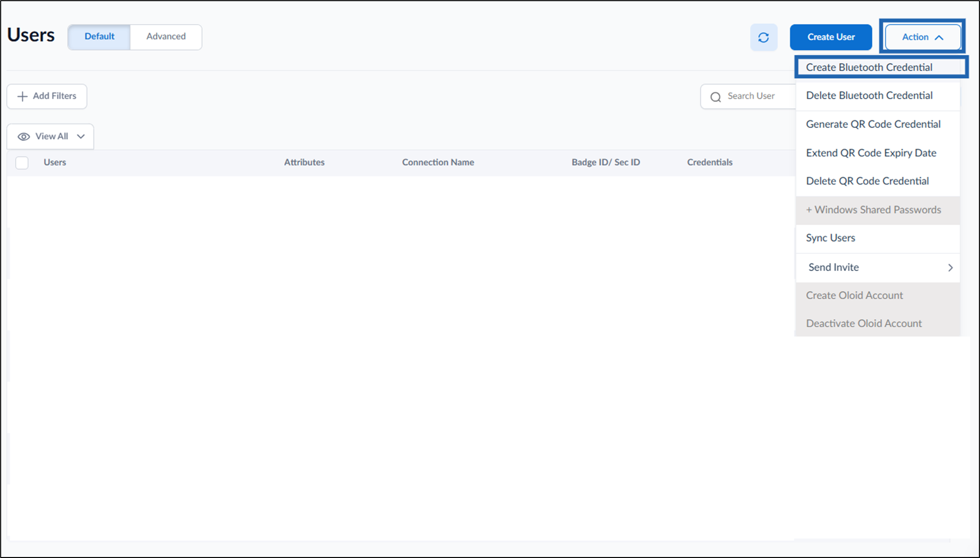Click the refresh users icon
This screenshot has width=980, height=558.
763,37
